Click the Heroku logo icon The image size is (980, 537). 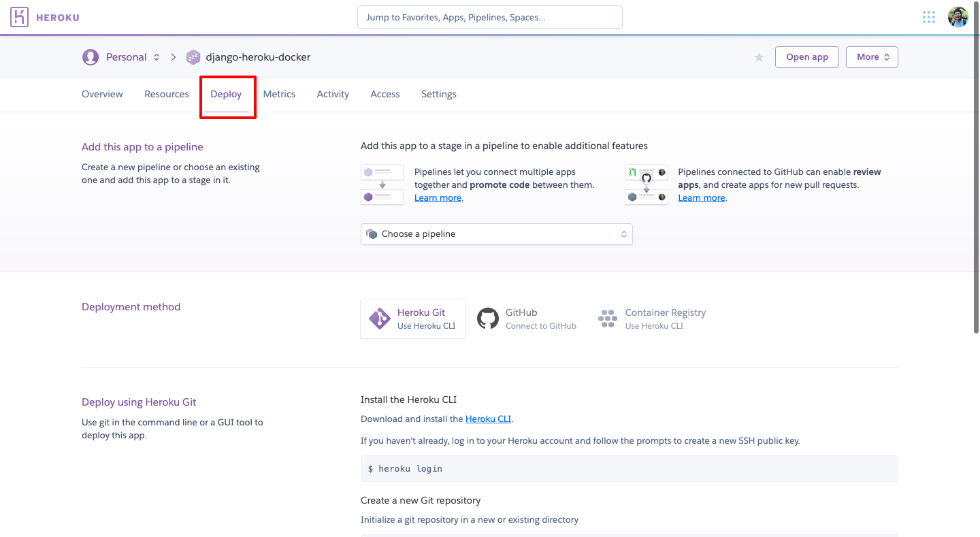(20, 17)
